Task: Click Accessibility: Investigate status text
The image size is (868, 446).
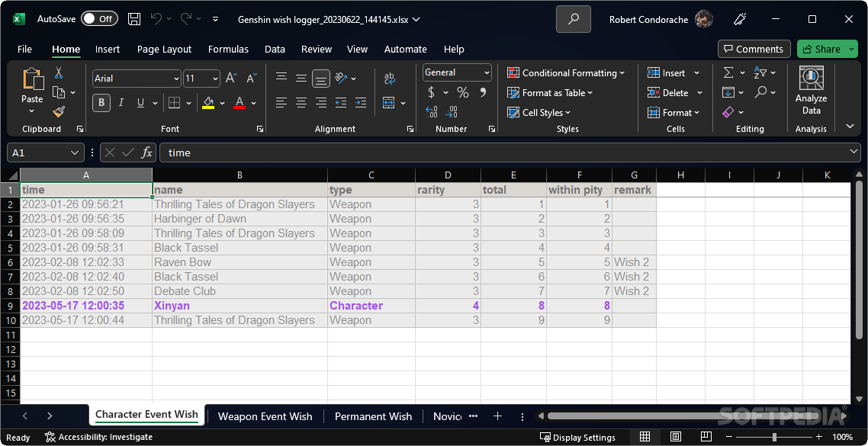Action: point(98,437)
